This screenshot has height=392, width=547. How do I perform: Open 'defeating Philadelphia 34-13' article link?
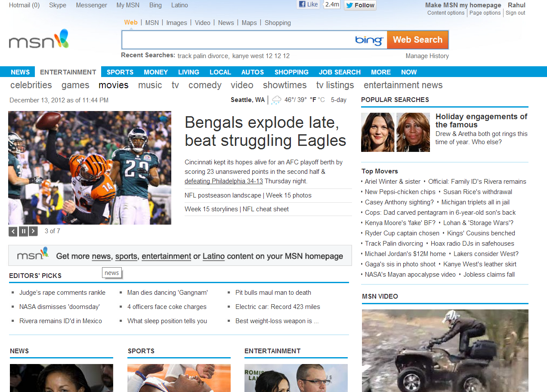coord(223,181)
